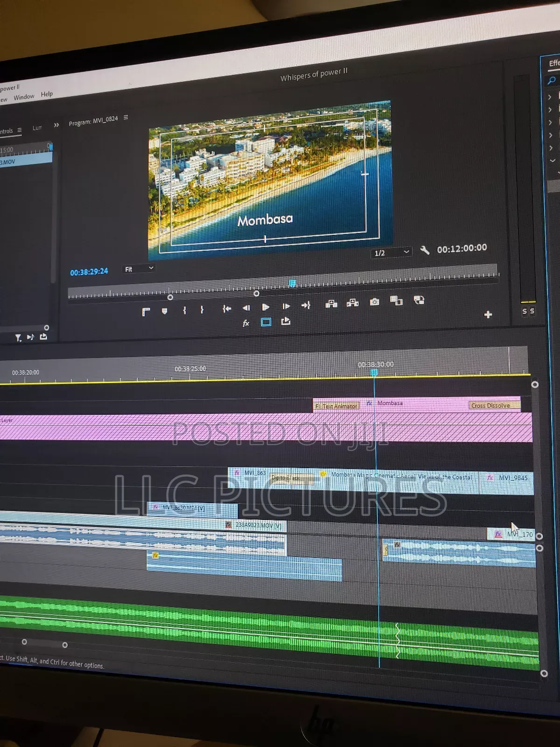Click the Program: MVI_0824 panel tab
This screenshot has width=560, height=747.
(93, 121)
